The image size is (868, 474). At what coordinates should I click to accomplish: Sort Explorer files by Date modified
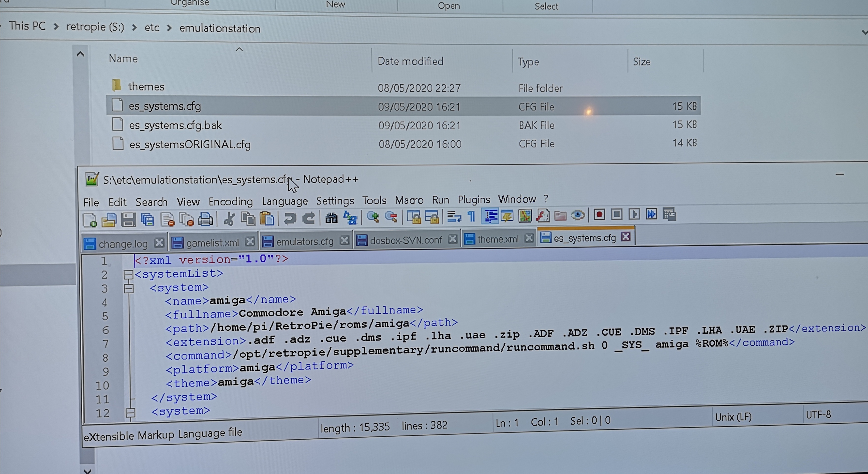pos(410,61)
